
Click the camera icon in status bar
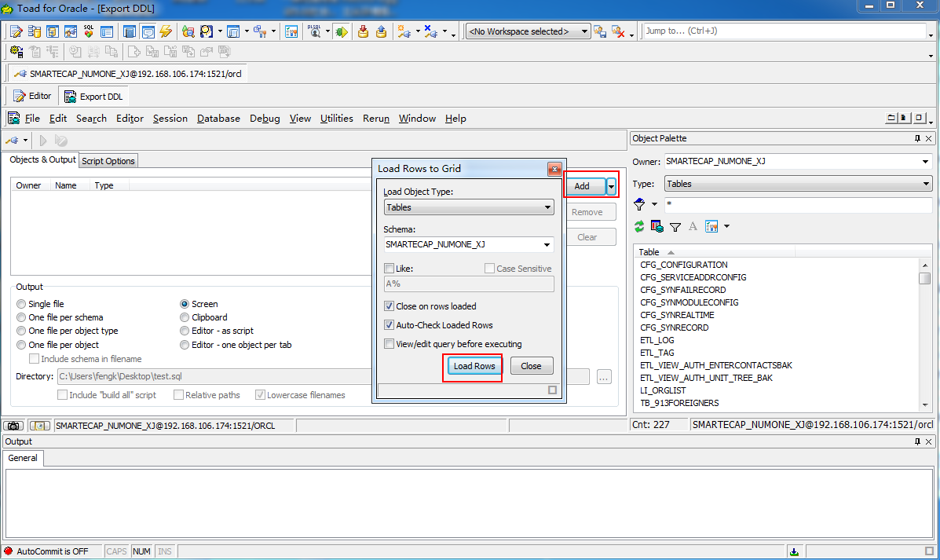pos(13,426)
